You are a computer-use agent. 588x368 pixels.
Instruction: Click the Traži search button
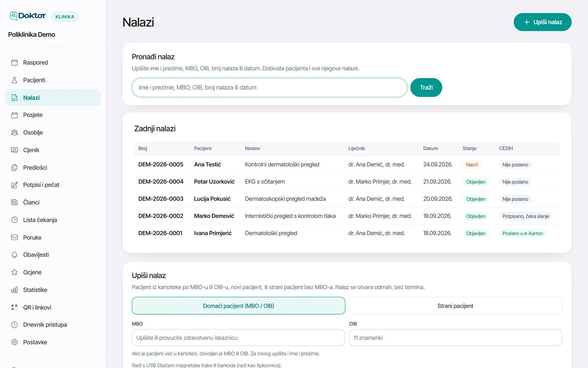click(426, 88)
